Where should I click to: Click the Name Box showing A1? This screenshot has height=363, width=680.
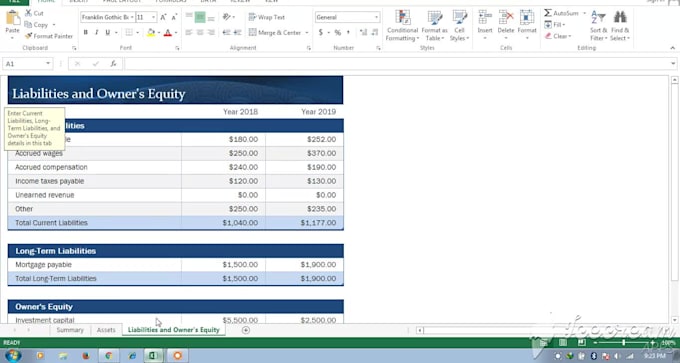(x=27, y=64)
